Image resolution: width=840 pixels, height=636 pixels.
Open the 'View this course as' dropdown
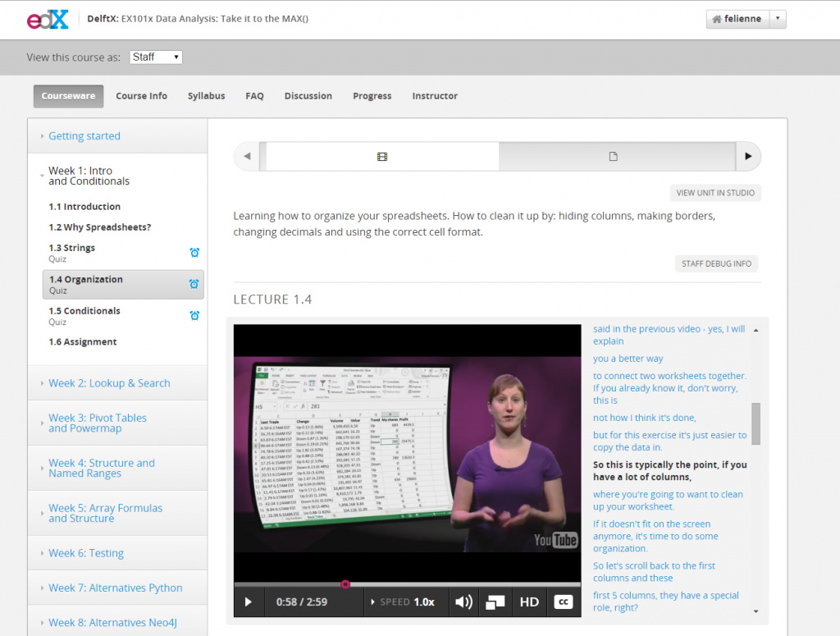pyautogui.click(x=156, y=57)
